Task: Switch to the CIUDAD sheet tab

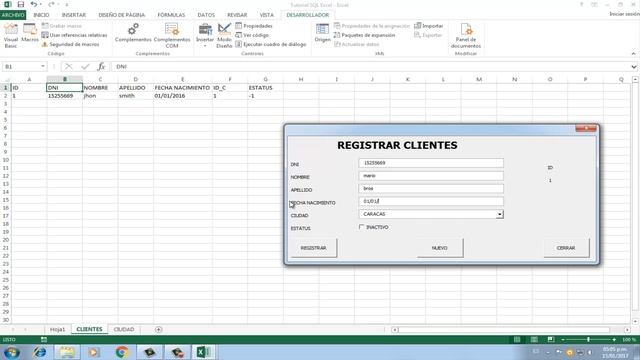Action: pyautogui.click(x=124, y=329)
